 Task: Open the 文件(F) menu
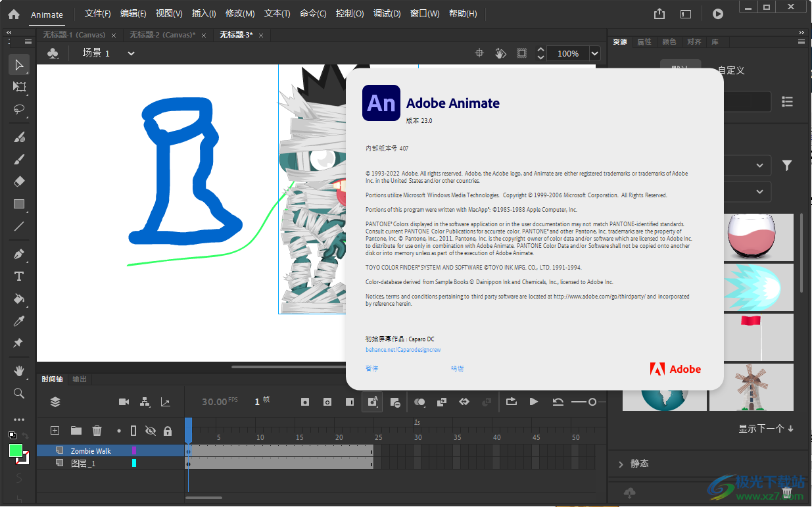[x=98, y=14]
